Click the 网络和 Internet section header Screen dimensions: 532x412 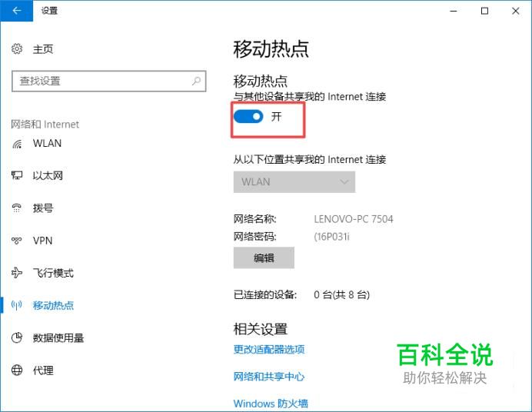45,125
